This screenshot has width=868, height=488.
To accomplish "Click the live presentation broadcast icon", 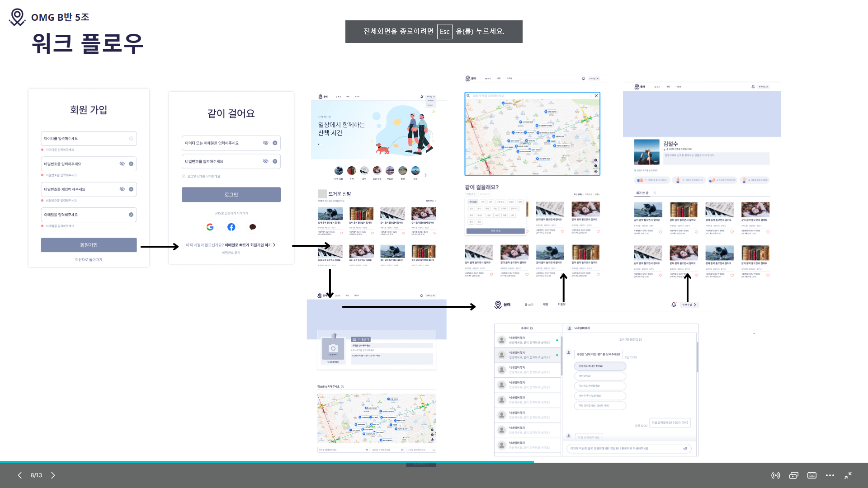I will coord(776,475).
